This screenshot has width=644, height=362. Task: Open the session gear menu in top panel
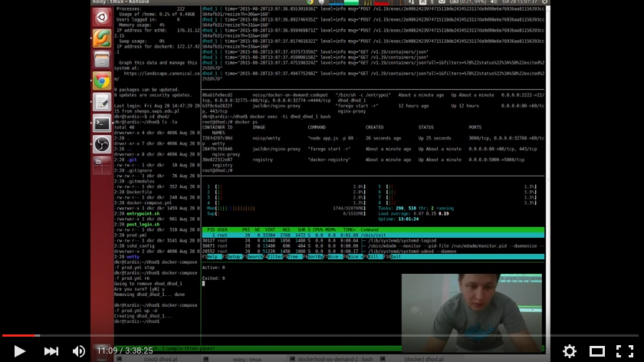click(544, 2)
